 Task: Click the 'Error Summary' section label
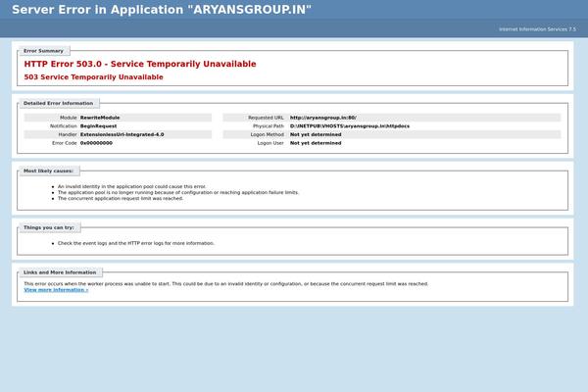(x=43, y=51)
